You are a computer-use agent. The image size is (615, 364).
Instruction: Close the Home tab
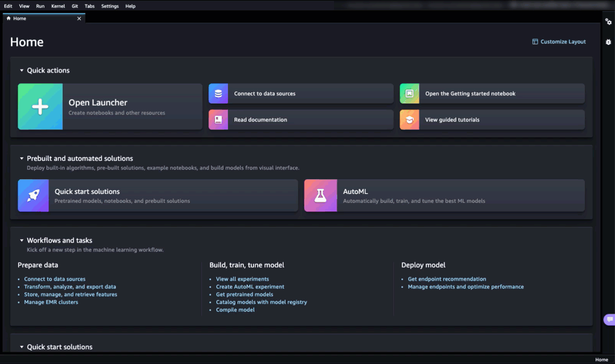click(79, 19)
